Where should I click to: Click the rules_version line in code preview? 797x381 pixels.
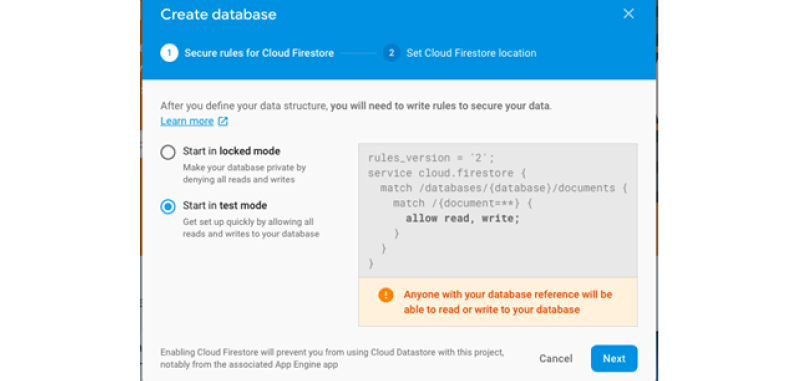point(431,158)
